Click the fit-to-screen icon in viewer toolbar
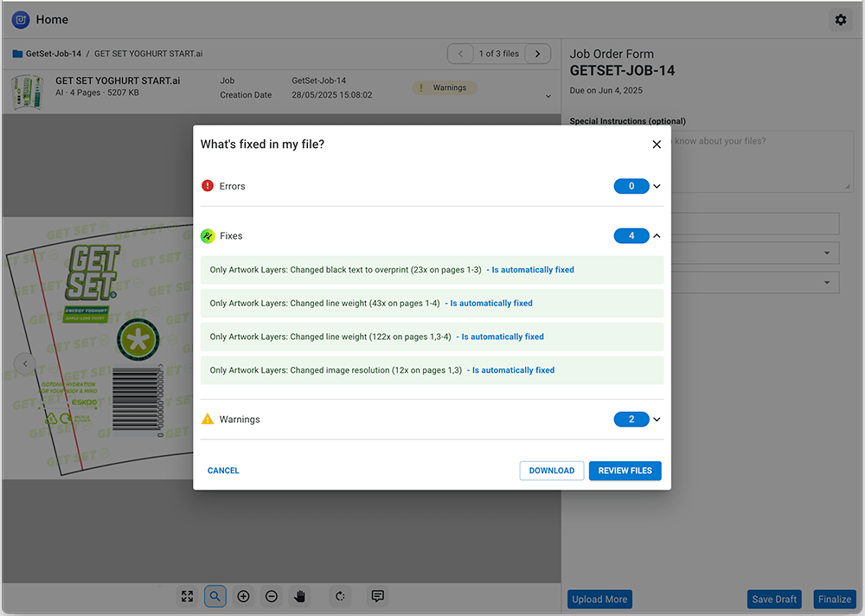The width and height of the screenshot is (865, 616). (187, 596)
